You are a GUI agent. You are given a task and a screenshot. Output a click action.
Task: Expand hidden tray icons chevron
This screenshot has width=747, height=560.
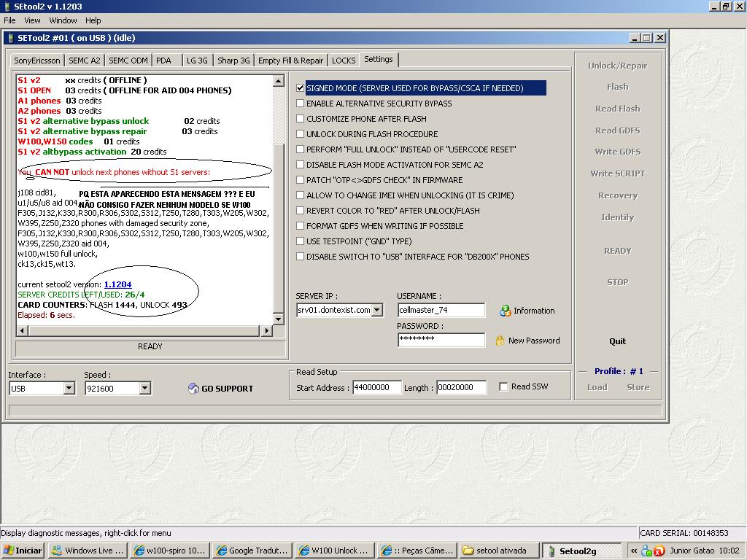pos(634,551)
